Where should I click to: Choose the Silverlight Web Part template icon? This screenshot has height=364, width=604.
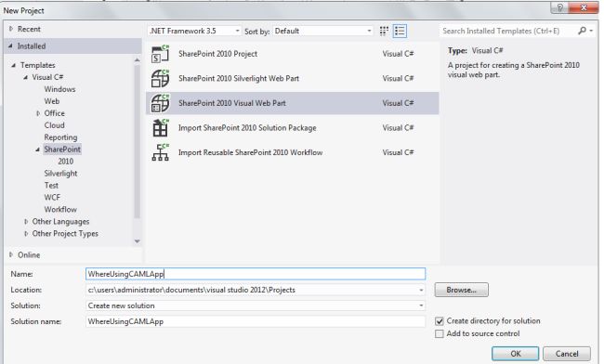click(160, 79)
